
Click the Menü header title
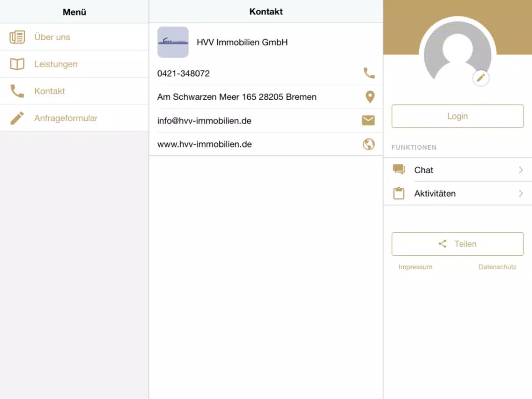(x=74, y=12)
